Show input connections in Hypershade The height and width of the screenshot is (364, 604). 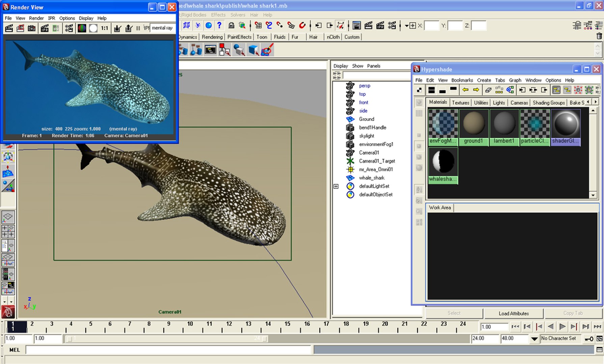click(x=522, y=90)
